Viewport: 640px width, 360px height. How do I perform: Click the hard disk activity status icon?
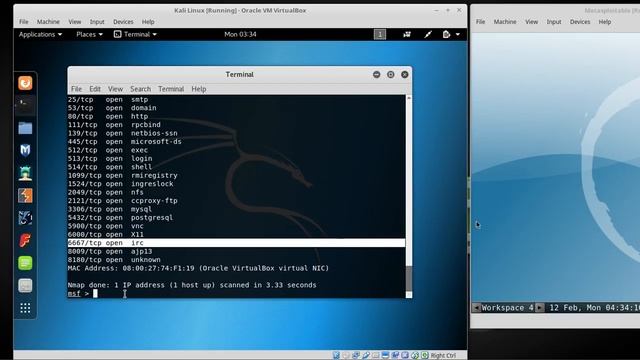(x=336, y=355)
